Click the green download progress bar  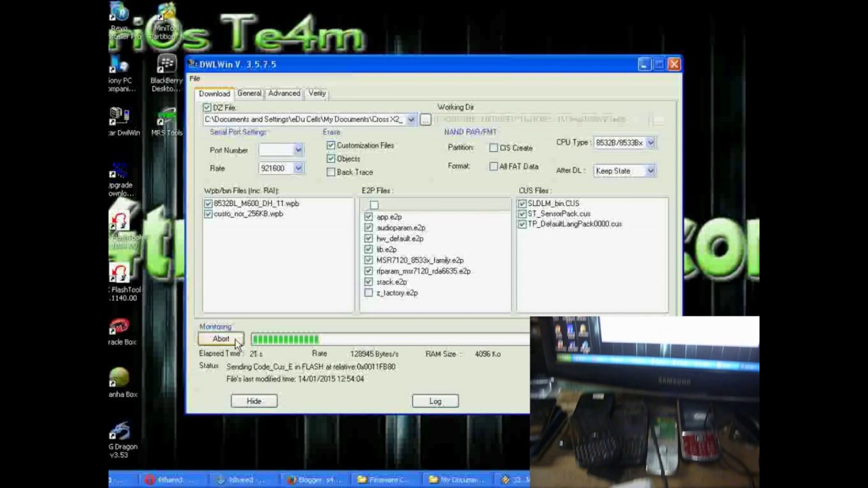click(x=285, y=339)
